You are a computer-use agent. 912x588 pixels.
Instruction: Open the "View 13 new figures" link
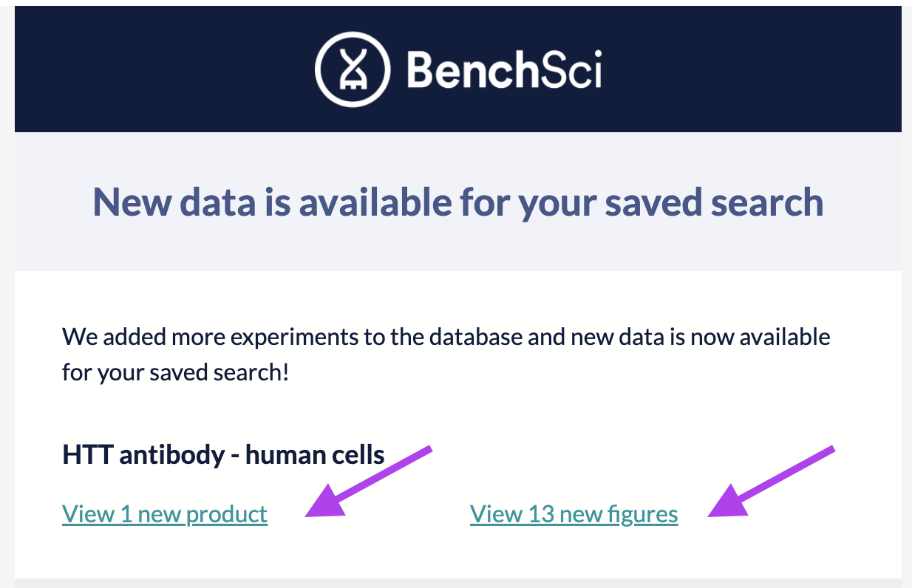[574, 514]
